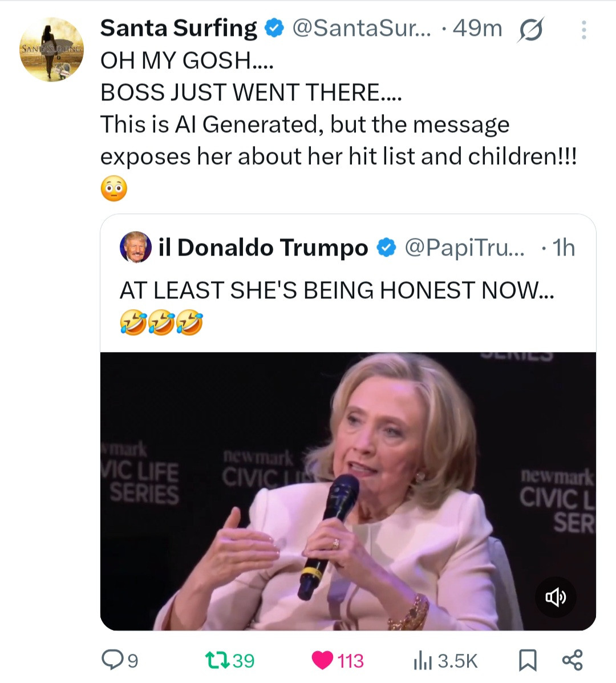
Task: Play the quoted Newmark Civic video
Action: tap(348, 491)
